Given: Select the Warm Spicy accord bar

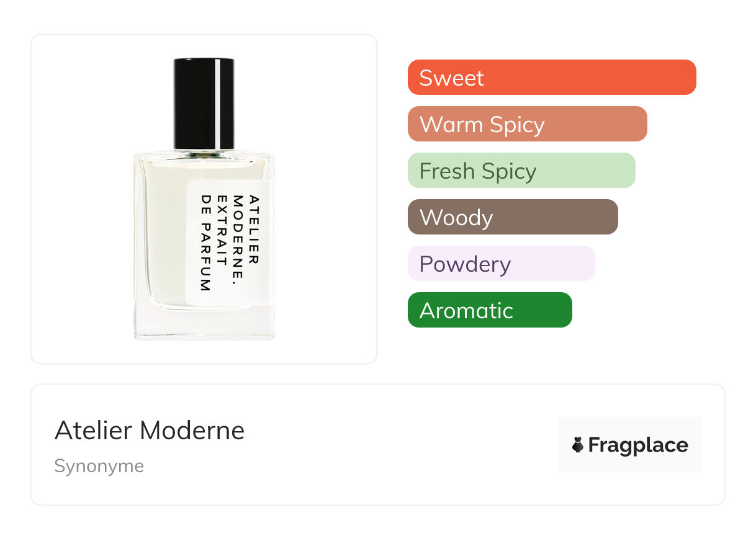Looking at the screenshot, I should click(x=528, y=124).
